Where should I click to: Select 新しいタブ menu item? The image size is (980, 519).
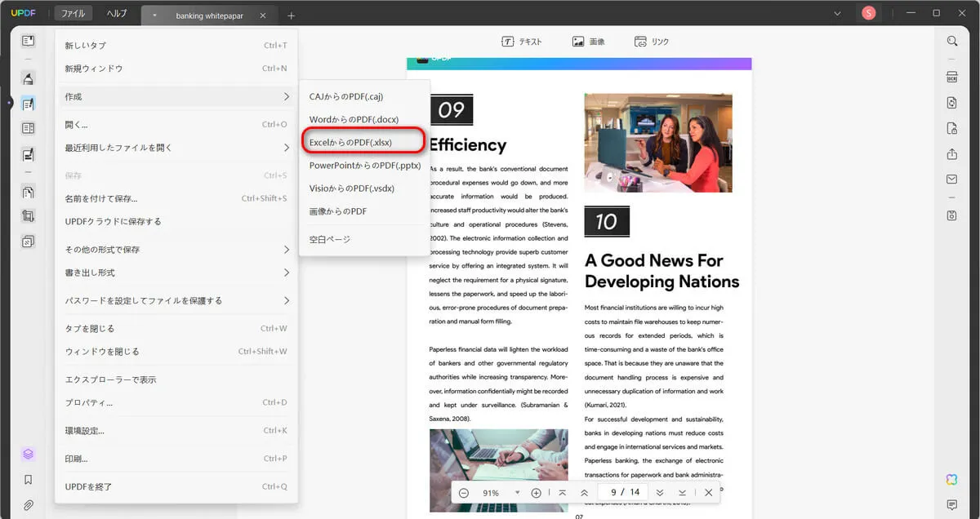pos(176,46)
